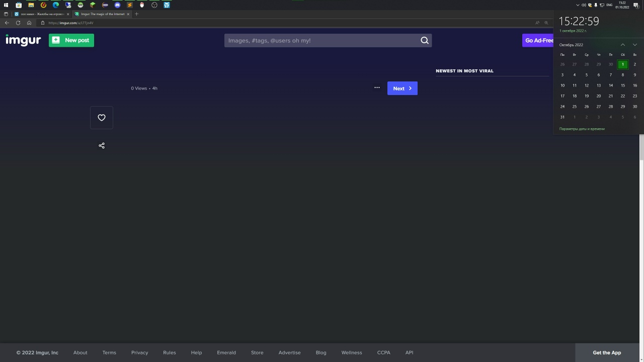This screenshot has width=644, height=362.
Task: Click the search magnifier icon in Imgur search bar
Action: pos(425,40)
